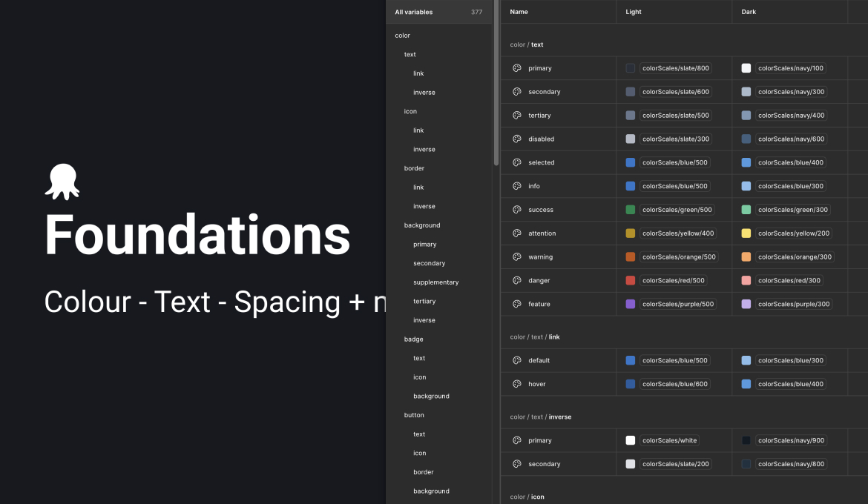Open the badge group in sidebar
Image resolution: width=868 pixels, height=504 pixels.
[x=414, y=339]
